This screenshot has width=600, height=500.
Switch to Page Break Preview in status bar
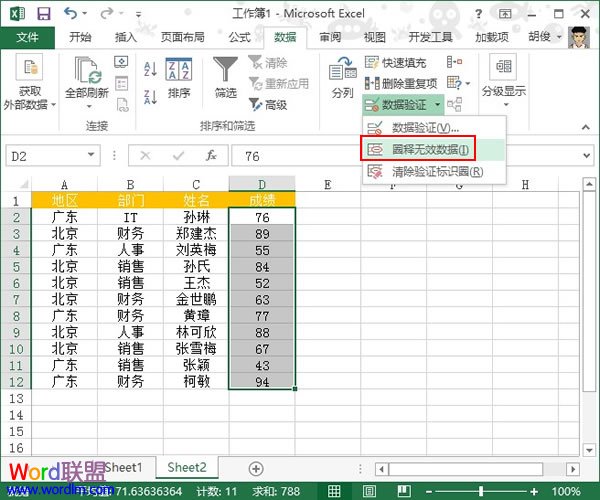(x=404, y=491)
